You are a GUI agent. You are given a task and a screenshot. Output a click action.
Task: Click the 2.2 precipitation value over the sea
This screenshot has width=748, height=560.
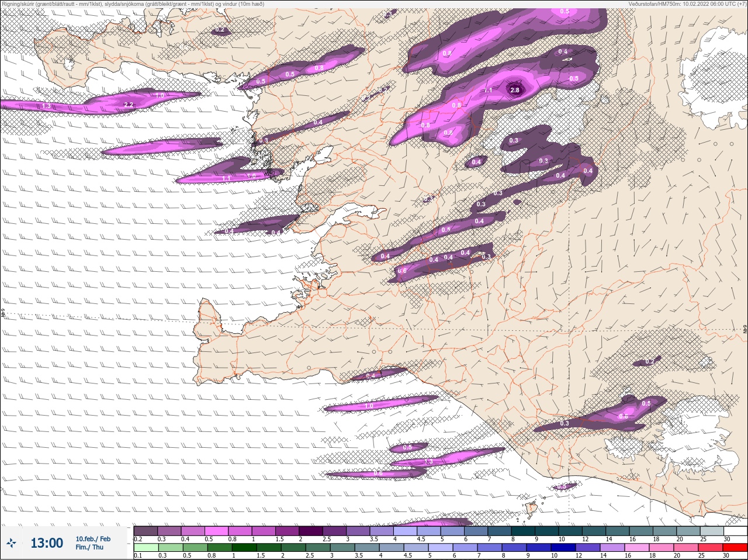[x=129, y=105]
